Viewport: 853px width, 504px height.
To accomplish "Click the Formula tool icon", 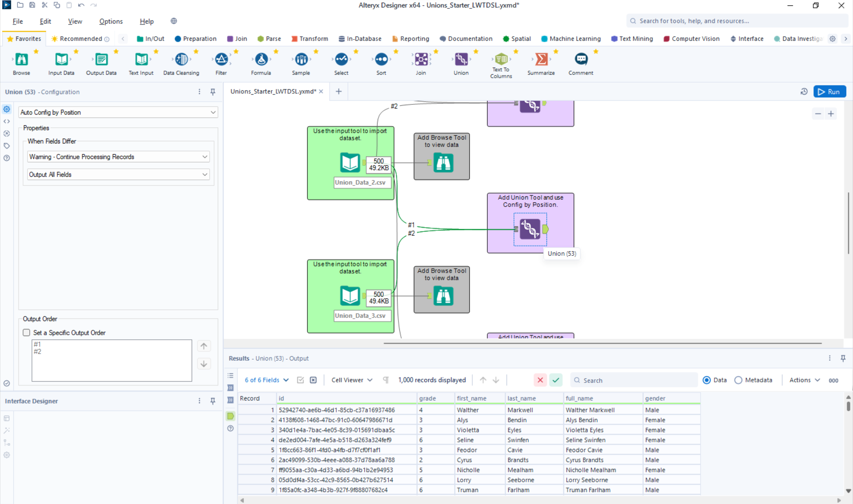I will point(261,60).
